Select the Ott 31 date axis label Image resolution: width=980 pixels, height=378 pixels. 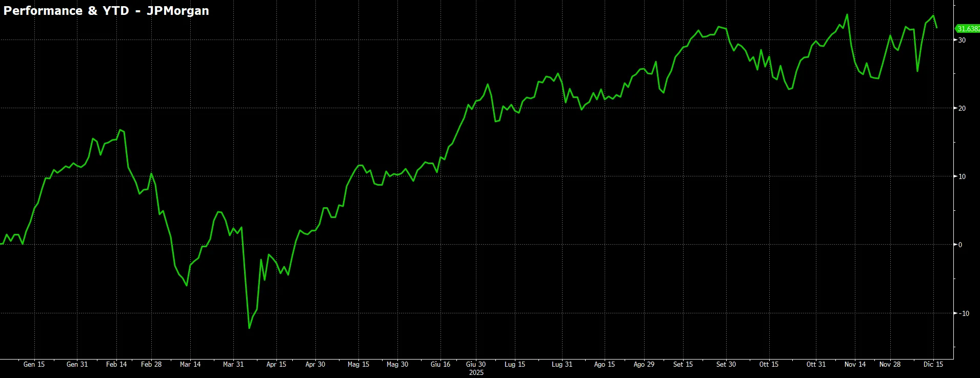tap(816, 364)
